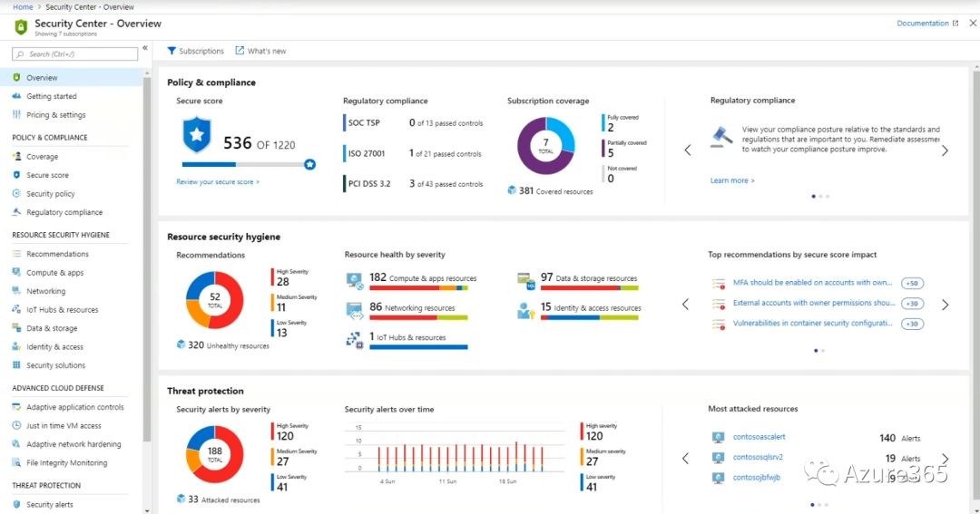Open Secure score in the sidebar
Image resolution: width=980 pixels, height=514 pixels.
click(x=47, y=175)
